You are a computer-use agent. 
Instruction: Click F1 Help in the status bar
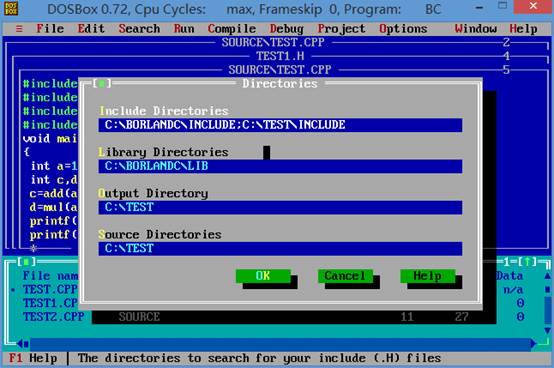coord(33,358)
